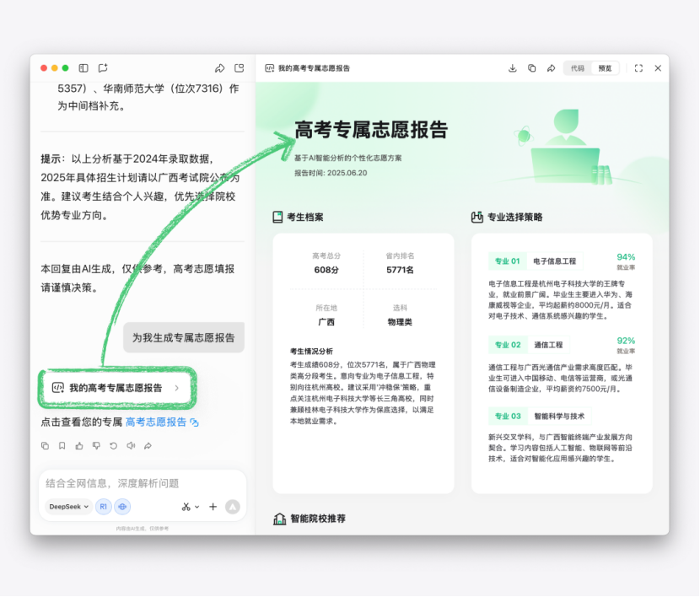
Task: Switch to the 预览 tab
Action: 605,68
